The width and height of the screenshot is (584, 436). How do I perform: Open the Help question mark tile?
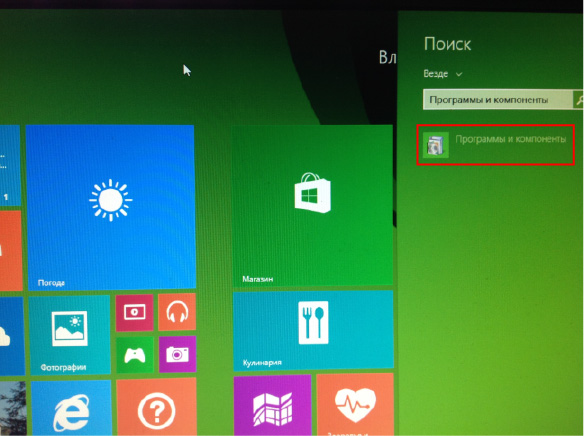[x=156, y=407]
